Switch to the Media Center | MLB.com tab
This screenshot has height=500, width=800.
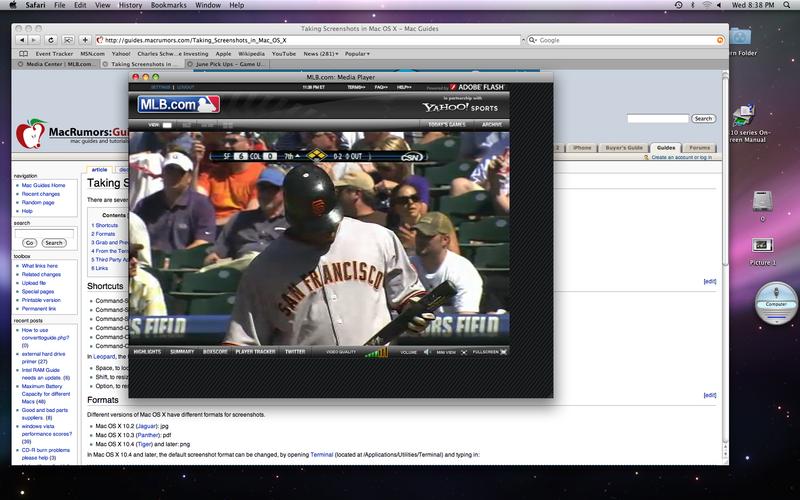pos(56,64)
